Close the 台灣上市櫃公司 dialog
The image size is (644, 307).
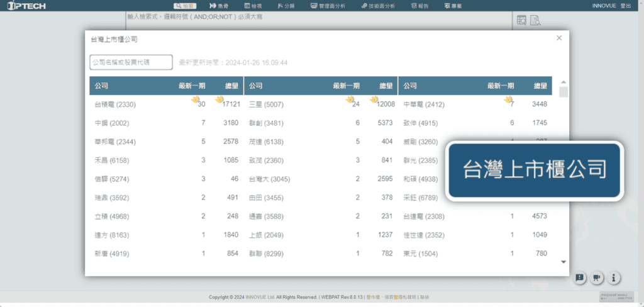point(559,38)
